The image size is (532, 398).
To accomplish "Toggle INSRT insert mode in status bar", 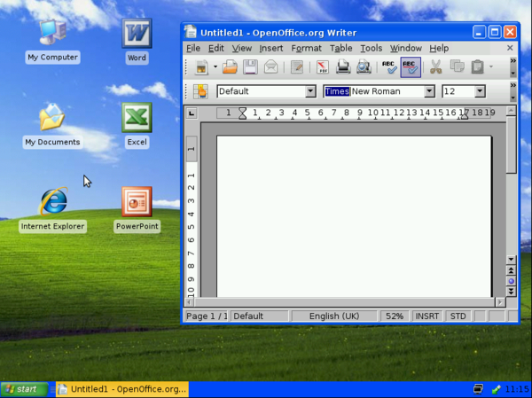I will click(427, 316).
